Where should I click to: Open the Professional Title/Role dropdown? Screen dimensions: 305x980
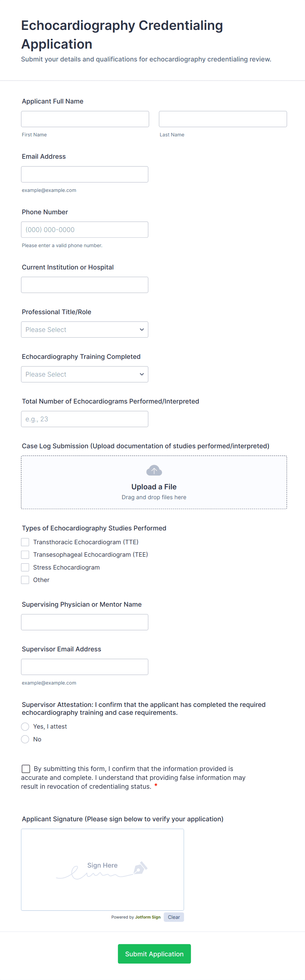84,329
